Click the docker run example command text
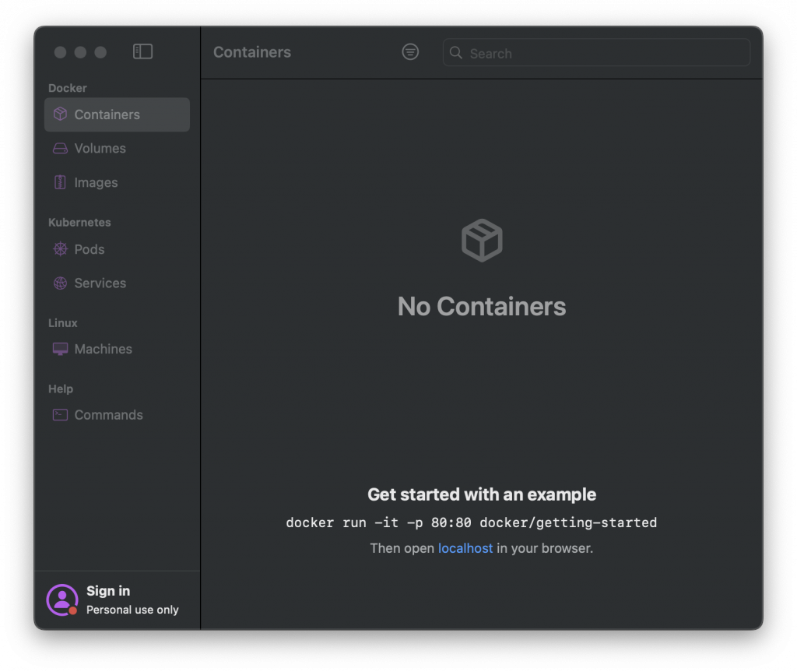Image resolution: width=797 pixels, height=672 pixels. [x=471, y=522]
